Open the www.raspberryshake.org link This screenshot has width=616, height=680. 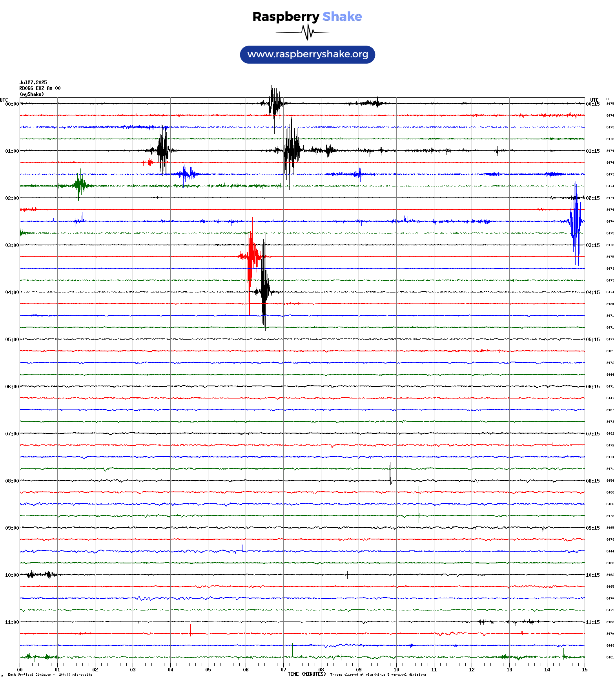click(x=307, y=54)
